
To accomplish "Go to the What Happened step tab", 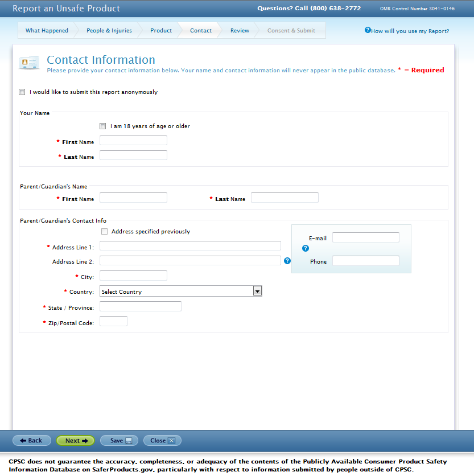I will tap(47, 30).
